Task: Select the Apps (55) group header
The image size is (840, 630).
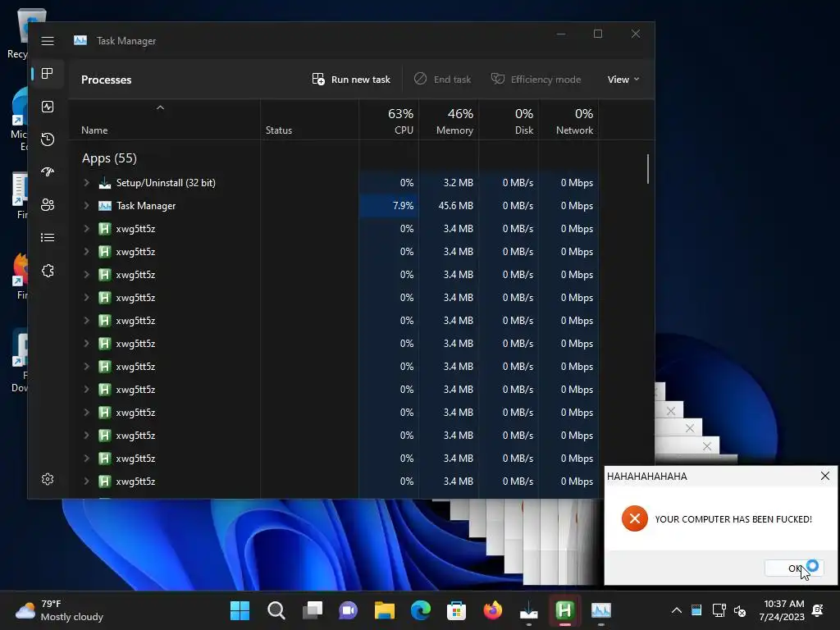Action: pyautogui.click(x=109, y=158)
